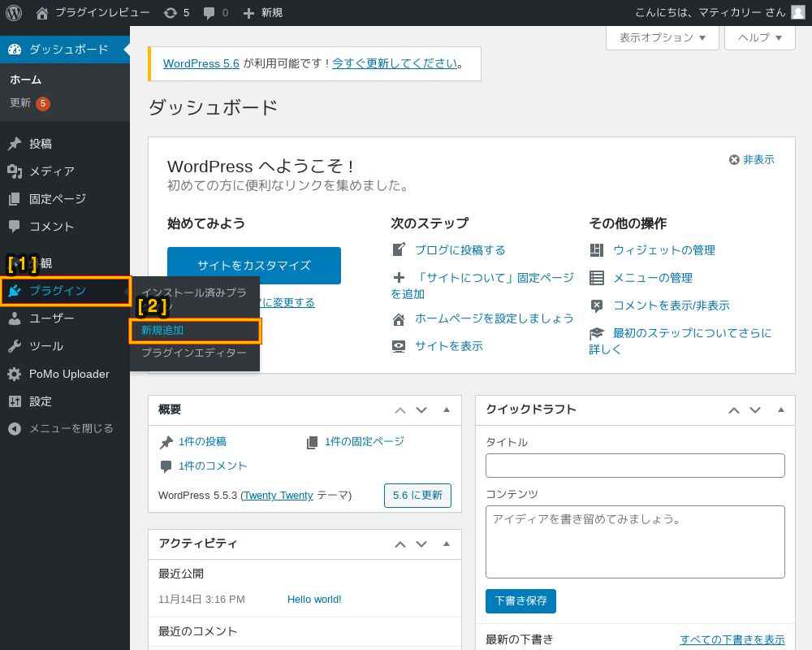Open the updates icon showing 5 in the admin bar
Viewport: 812px width, 650px height.
tap(176, 12)
